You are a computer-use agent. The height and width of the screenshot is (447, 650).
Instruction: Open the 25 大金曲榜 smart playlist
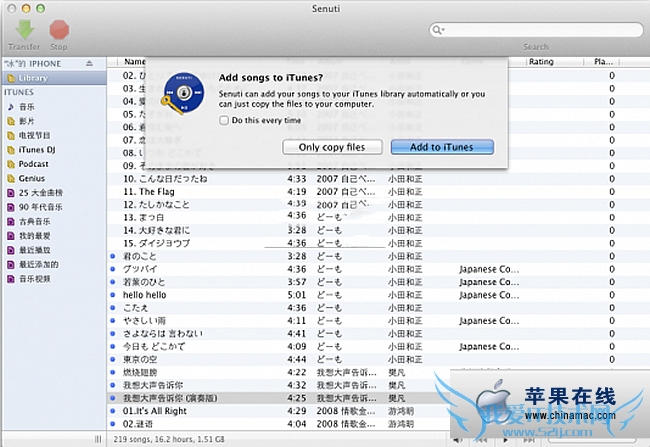(x=40, y=192)
